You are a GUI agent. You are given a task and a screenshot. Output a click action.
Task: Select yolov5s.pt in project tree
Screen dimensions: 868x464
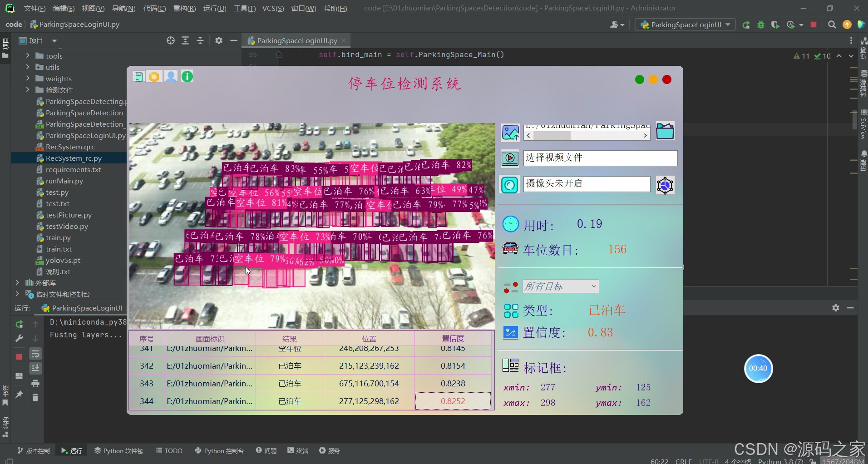pos(63,260)
